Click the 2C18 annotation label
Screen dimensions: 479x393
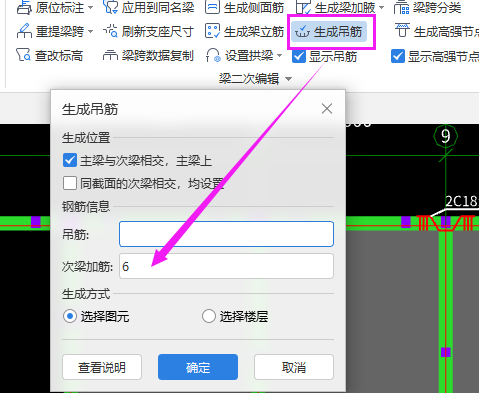click(x=462, y=201)
